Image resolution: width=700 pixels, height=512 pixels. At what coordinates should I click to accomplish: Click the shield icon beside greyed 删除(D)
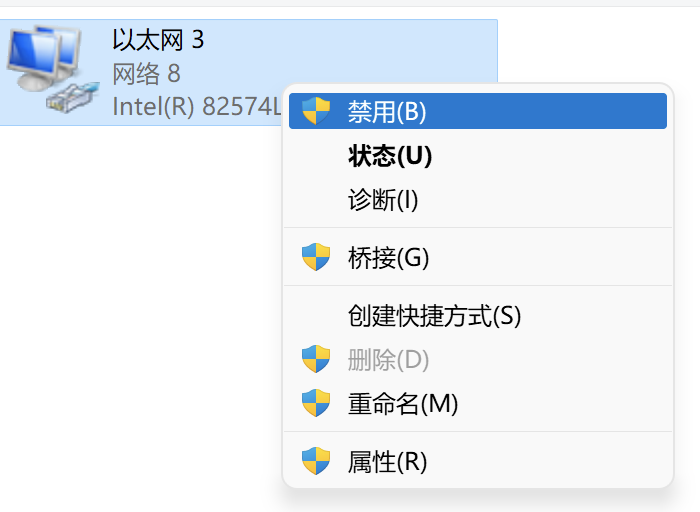click(316, 359)
